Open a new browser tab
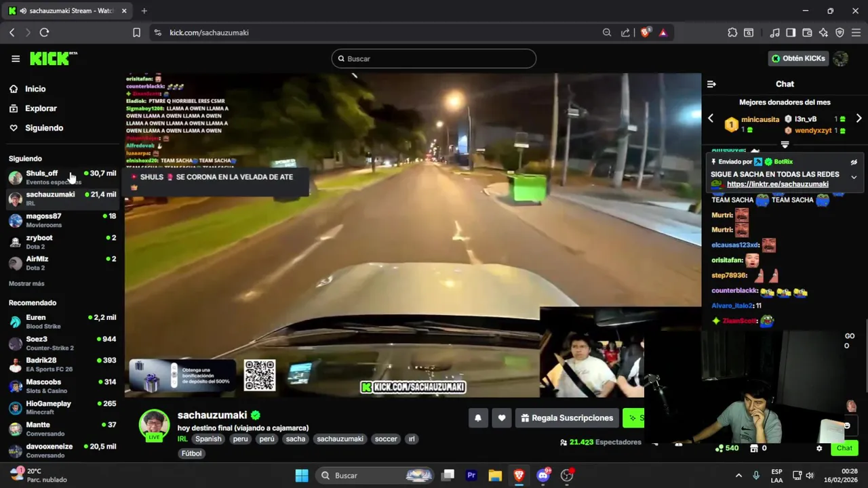 [x=144, y=11]
